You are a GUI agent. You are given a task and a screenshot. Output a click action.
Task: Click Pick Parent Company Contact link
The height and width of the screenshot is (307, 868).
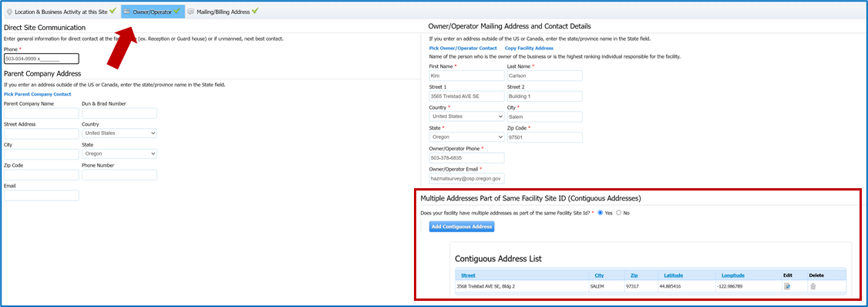[x=37, y=94]
